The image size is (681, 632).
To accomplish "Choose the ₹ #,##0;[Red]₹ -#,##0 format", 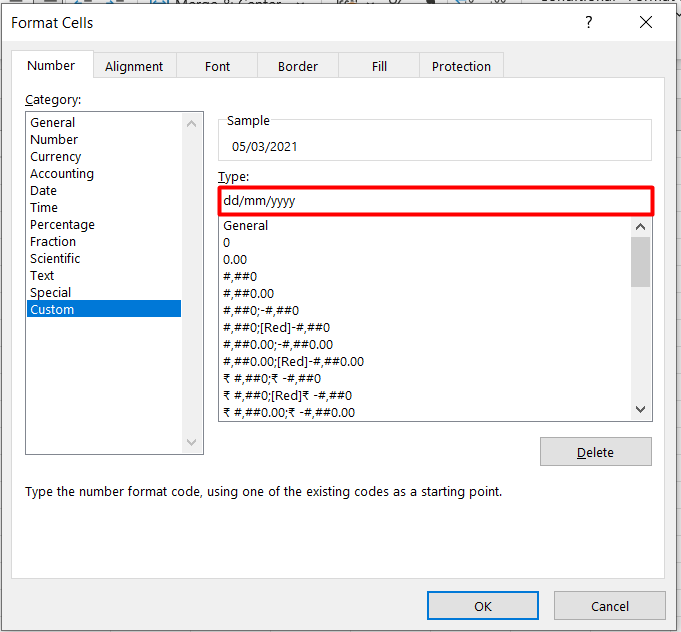I will pos(426,395).
